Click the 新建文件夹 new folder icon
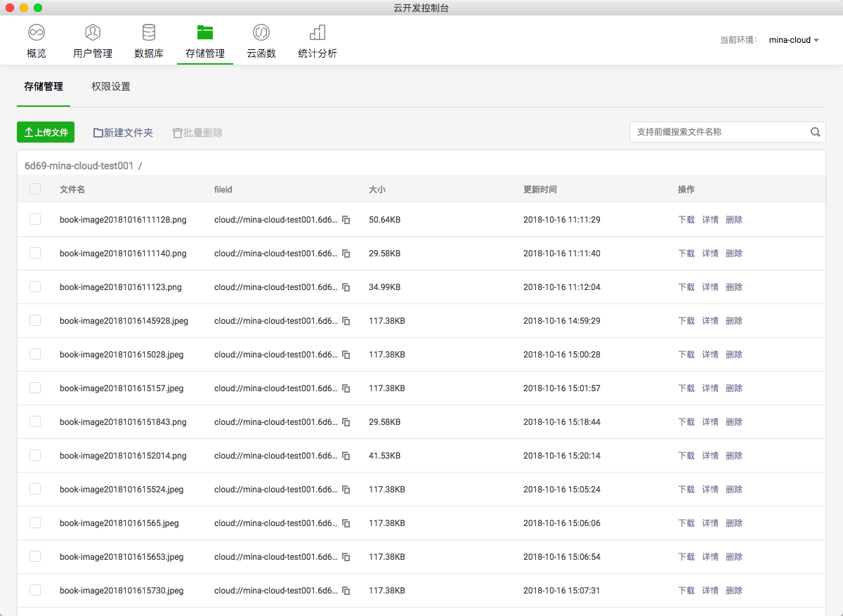The width and height of the screenshot is (843, 616). click(98, 133)
